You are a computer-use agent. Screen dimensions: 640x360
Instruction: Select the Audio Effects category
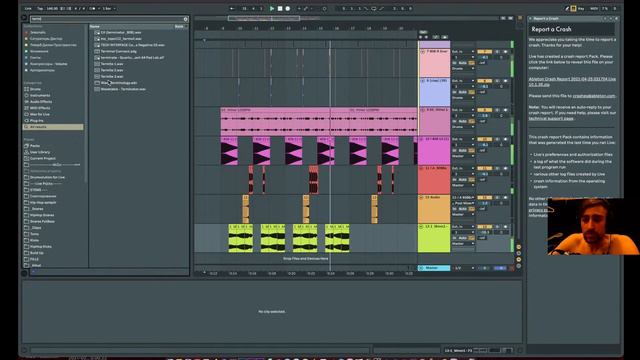coord(41,102)
